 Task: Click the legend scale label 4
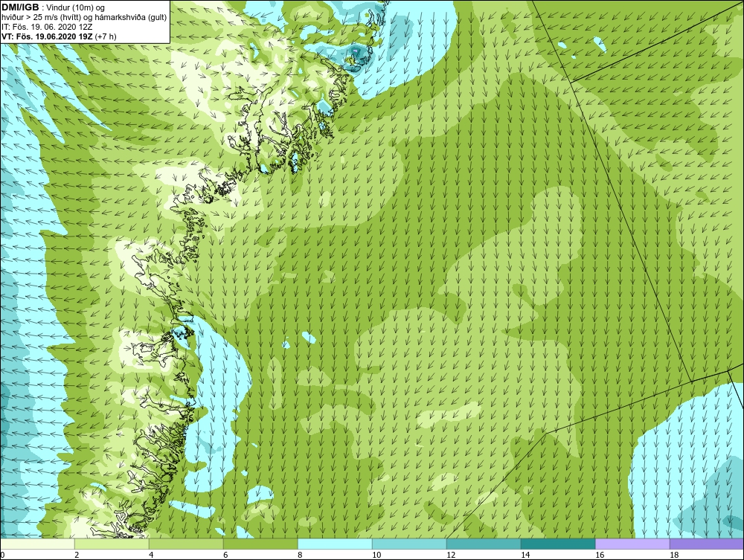[x=151, y=555]
